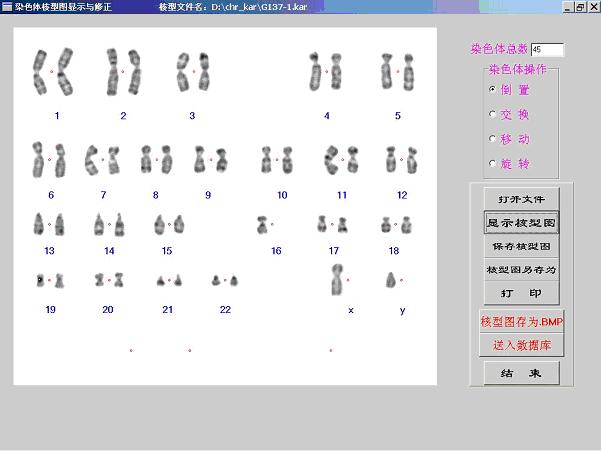Click the 送入数据库 send to database button
Image resolution: width=601 pixels, height=451 pixels.
click(x=521, y=345)
